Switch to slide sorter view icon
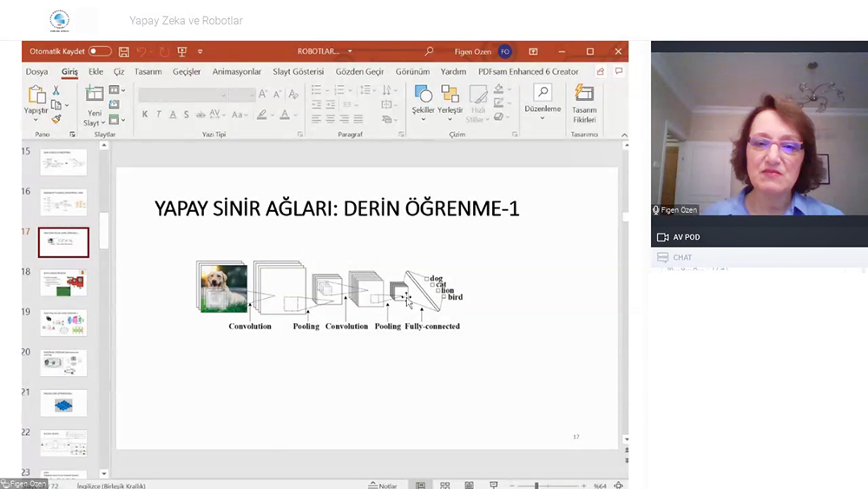This screenshot has height=489, width=868. [445, 486]
